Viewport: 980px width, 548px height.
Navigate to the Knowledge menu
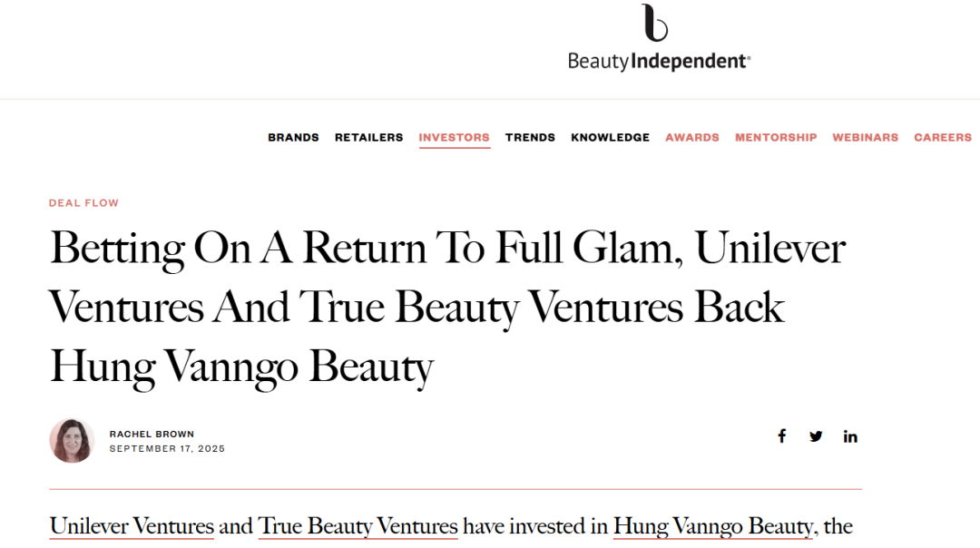(x=610, y=138)
